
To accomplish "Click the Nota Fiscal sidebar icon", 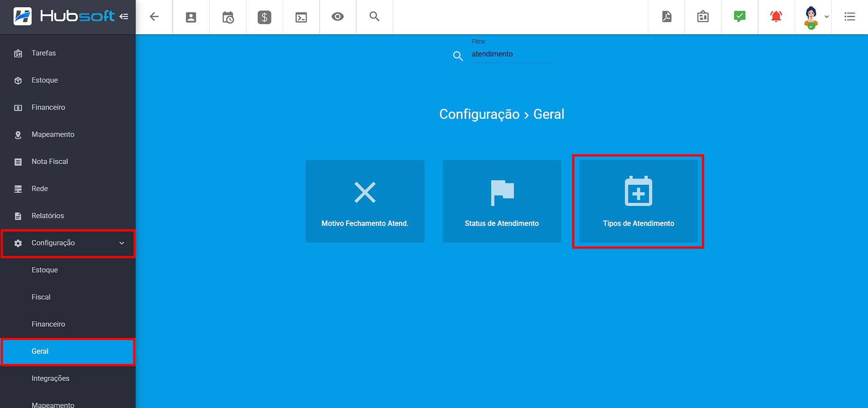I will click(x=18, y=162).
